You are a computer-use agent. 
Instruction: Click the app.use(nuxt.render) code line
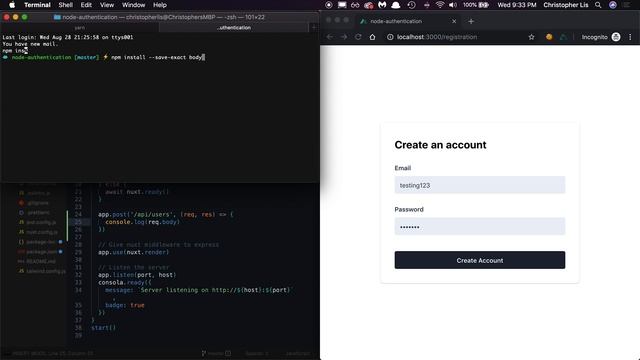coord(133,252)
